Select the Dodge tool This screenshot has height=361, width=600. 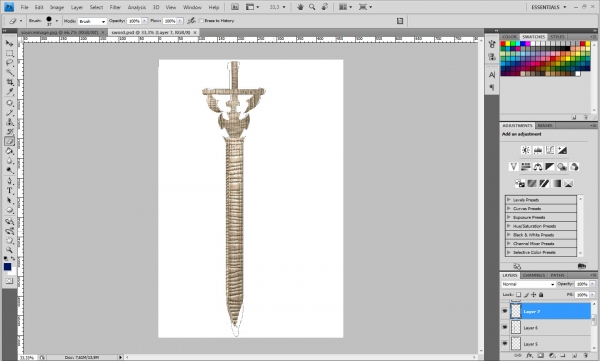coord(10,170)
